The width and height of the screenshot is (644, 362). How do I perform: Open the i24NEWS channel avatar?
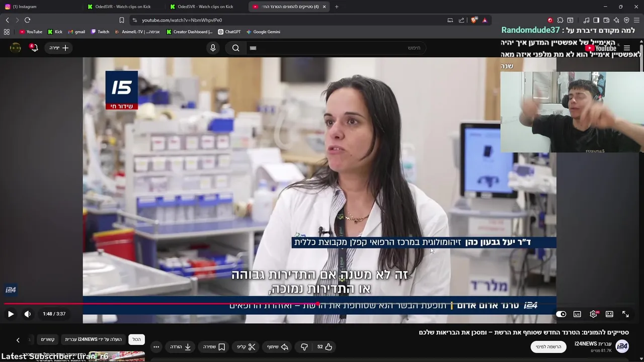622,346
